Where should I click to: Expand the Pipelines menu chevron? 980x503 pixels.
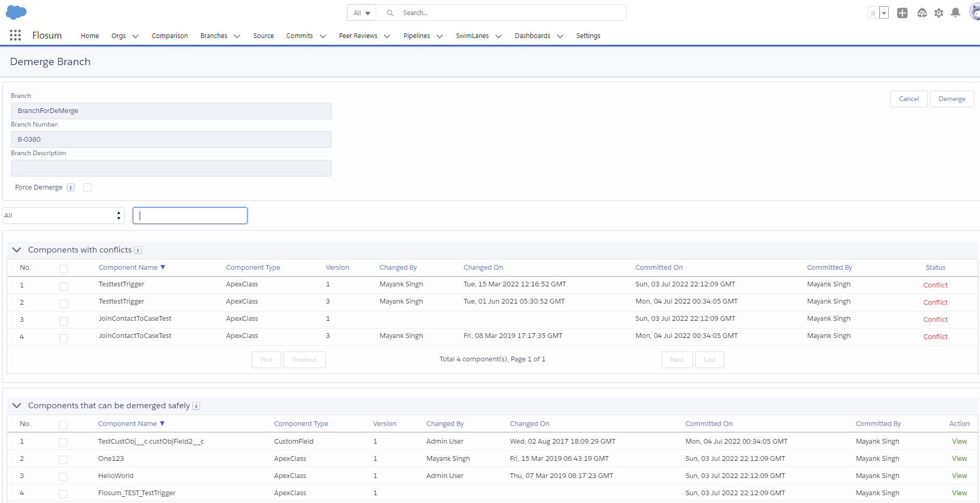(440, 36)
